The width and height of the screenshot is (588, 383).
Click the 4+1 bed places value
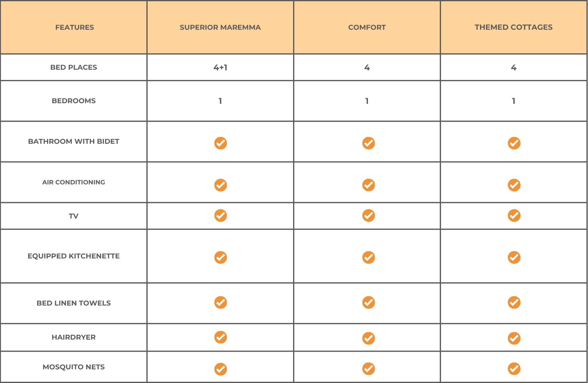point(220,68)
